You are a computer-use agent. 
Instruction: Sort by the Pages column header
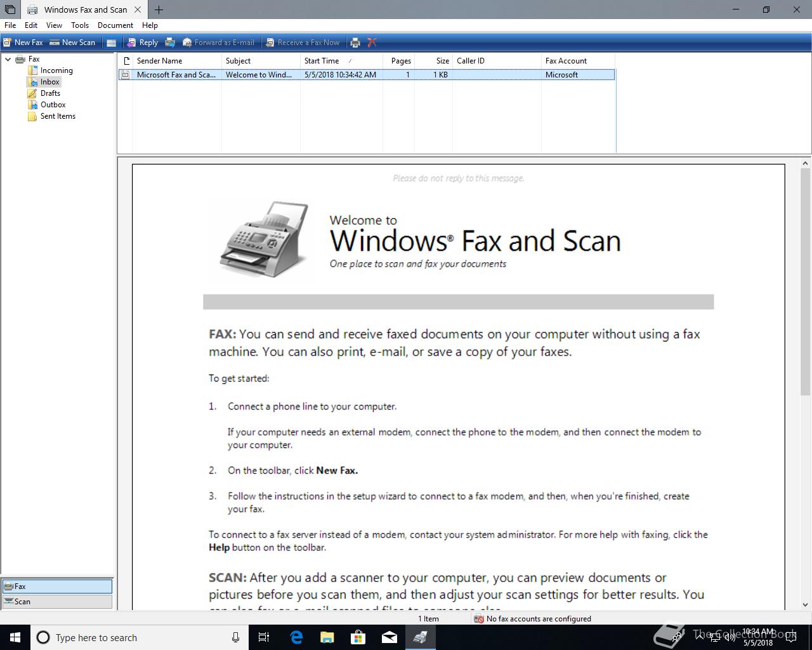click(398, 61)
